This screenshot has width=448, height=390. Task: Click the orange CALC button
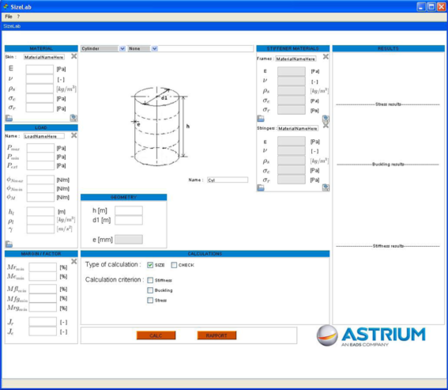tap(156, 335)
